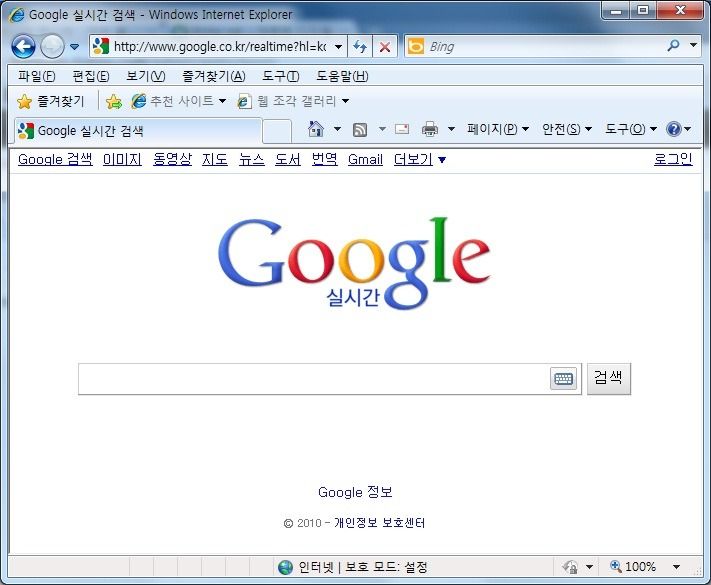Open the 웹 조각 갤러리 item
Viewport: 711px width, 585px height.
coord(293,101)
